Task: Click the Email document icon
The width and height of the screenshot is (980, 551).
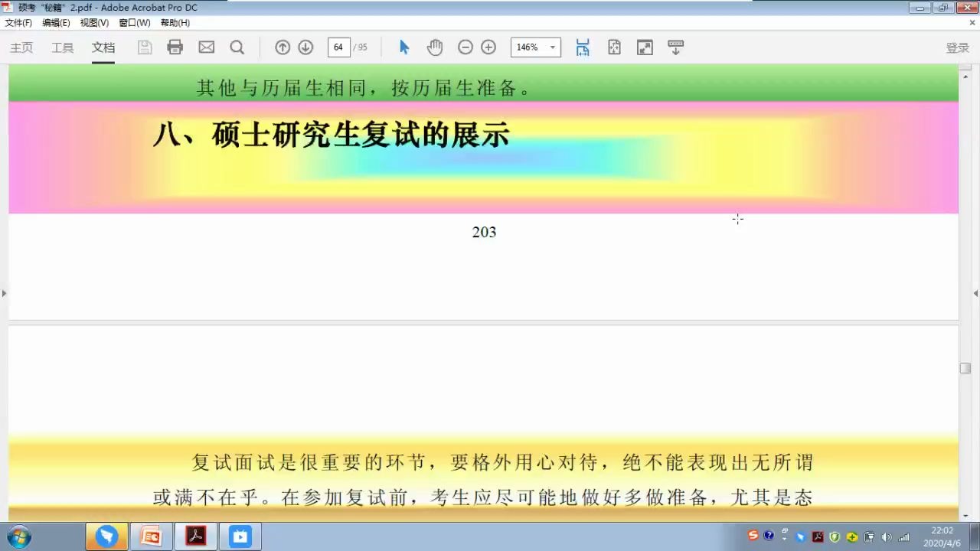Action: 206,47
